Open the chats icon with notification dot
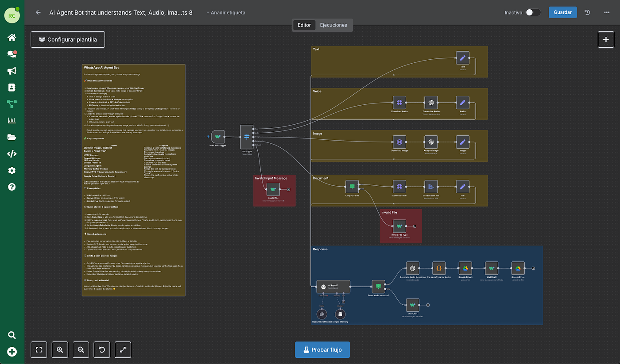The width and height of the screenshot is (620, 364). (12, 54)
